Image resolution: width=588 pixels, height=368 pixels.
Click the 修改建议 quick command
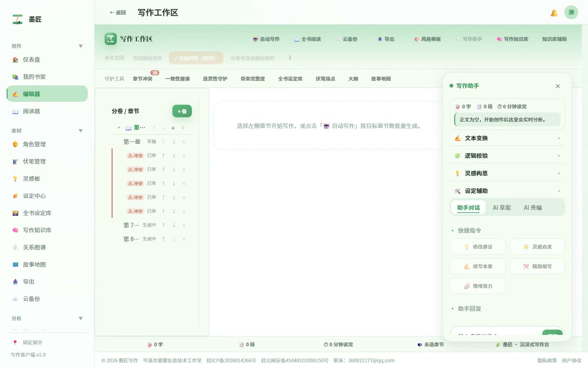point(478,247)
